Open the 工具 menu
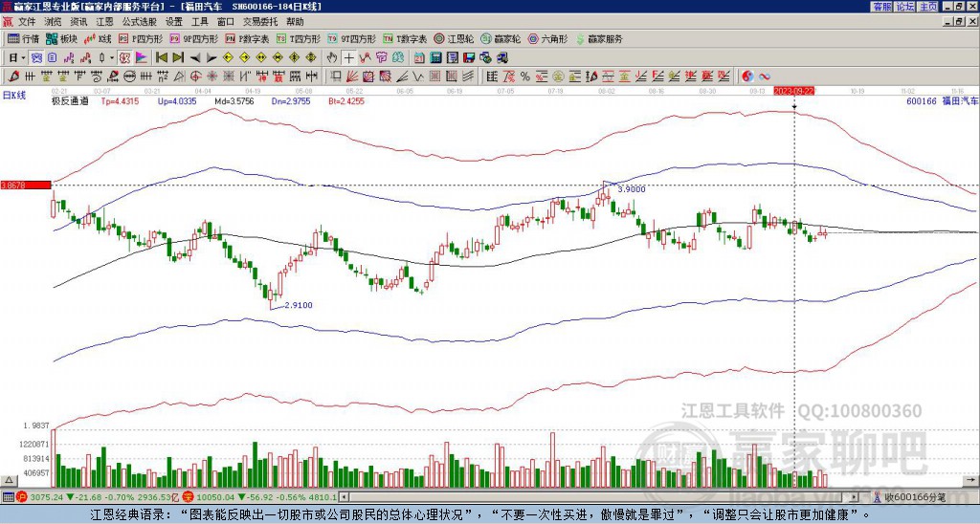The width and height of the screenshot is (980, 524). click(x=199, y=22)
